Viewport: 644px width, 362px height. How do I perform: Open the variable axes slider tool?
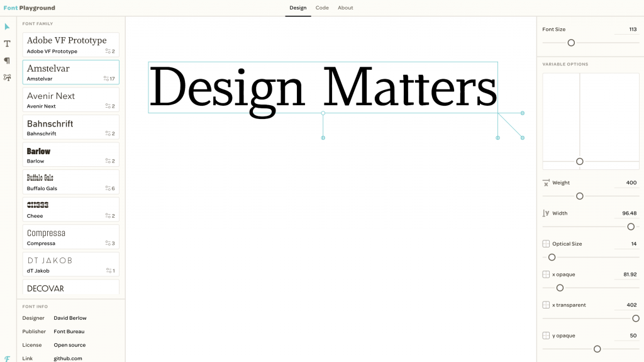pyautogui.click(x=7, y=77)
